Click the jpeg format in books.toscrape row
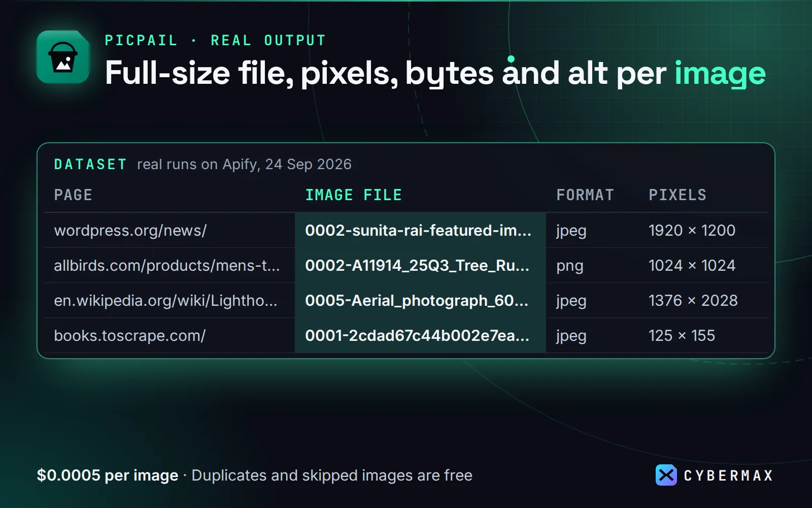This screenshot has width=812, height=508. click(x=571, y=336)
